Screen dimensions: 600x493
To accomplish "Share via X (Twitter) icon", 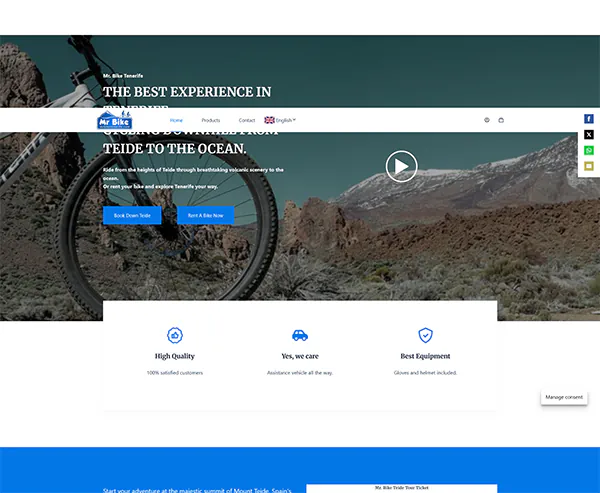I will point(589,134).
